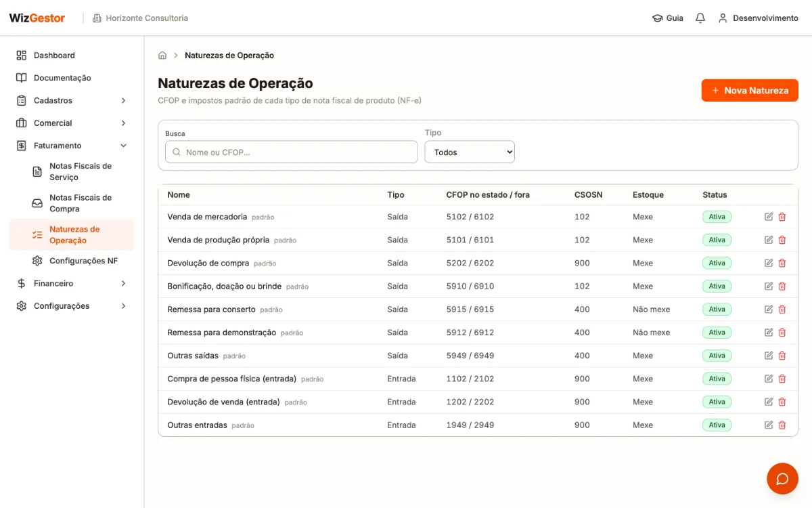Image resolution: width=812 pixels, height=508 pixels.
Task: Edit the Bonificação, doação ou brinde row
Action: (769, 286)
